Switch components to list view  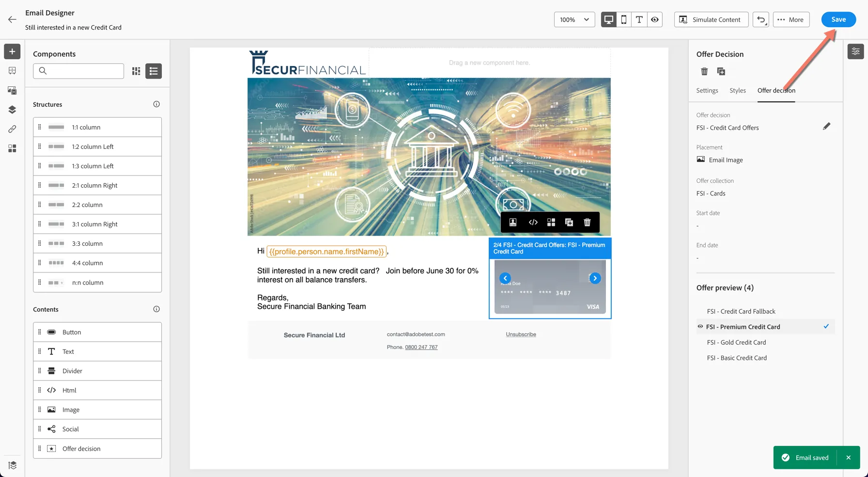[154, 71]
